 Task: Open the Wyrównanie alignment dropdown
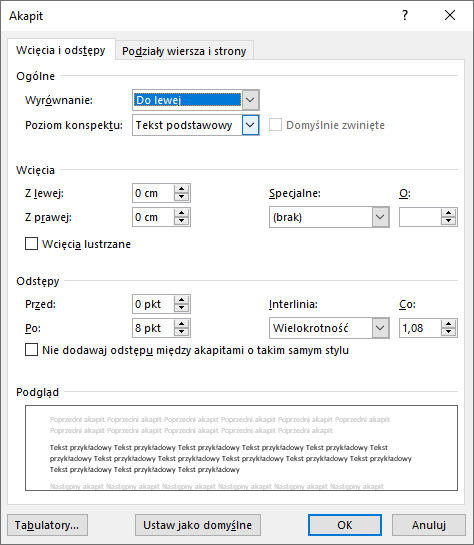(x=250, y=100)
